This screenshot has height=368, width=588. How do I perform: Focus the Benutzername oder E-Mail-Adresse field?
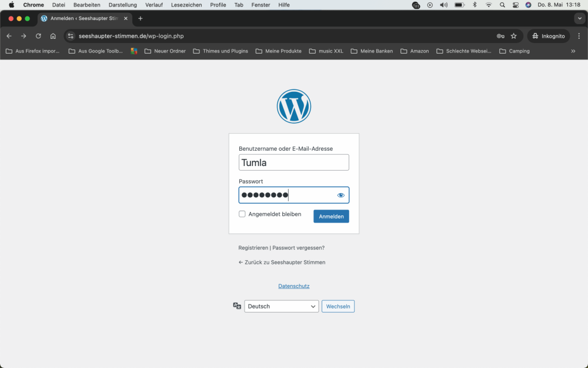click(293, 163)
